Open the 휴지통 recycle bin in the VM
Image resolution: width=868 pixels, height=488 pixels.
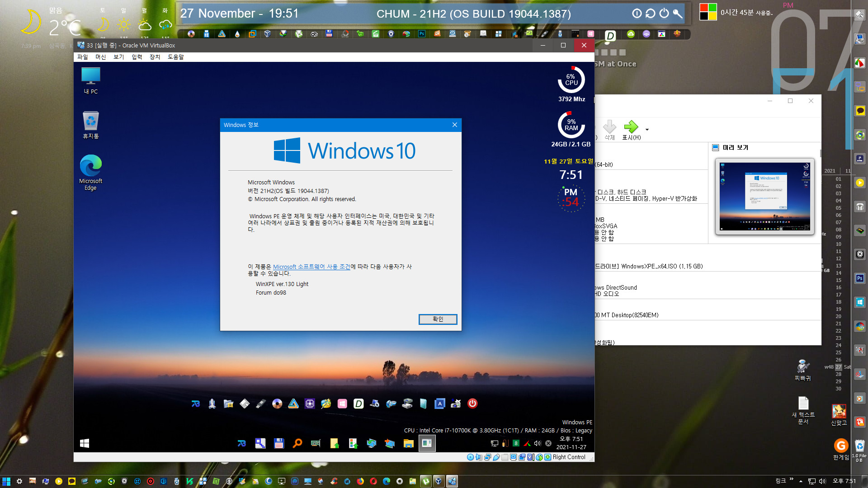click(x=90, y=125)
